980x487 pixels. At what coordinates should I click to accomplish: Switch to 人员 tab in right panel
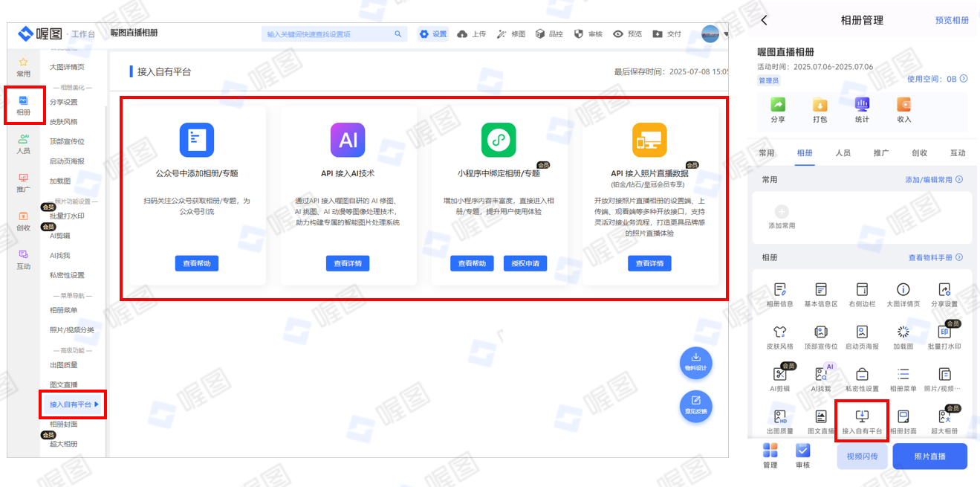[843, 152]
